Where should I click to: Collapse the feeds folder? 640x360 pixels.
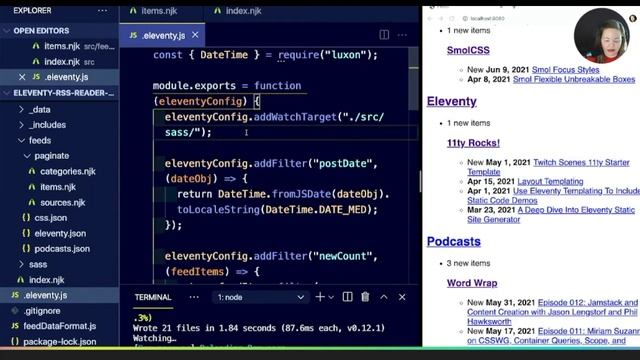35,140
